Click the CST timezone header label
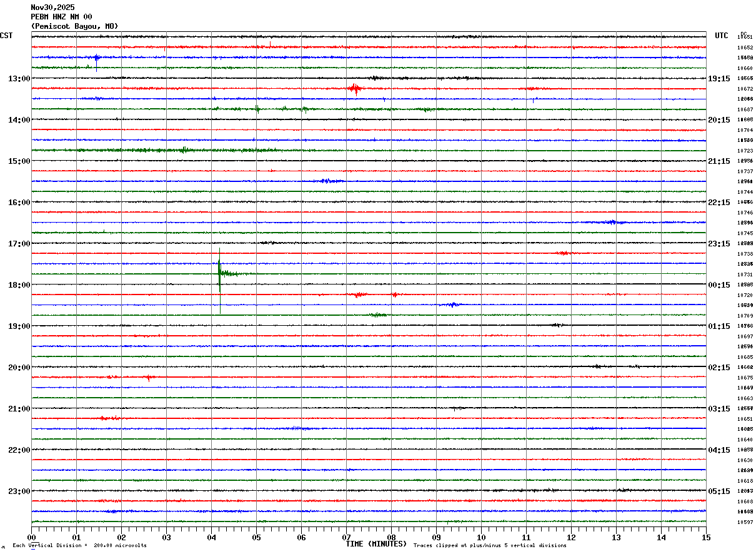The height and width of the screenshot is (554, 756). pyautogui.click(x=6, y=36)
